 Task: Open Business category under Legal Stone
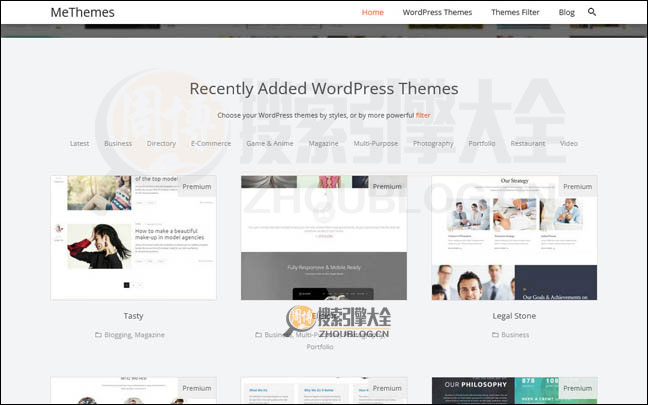515,335
